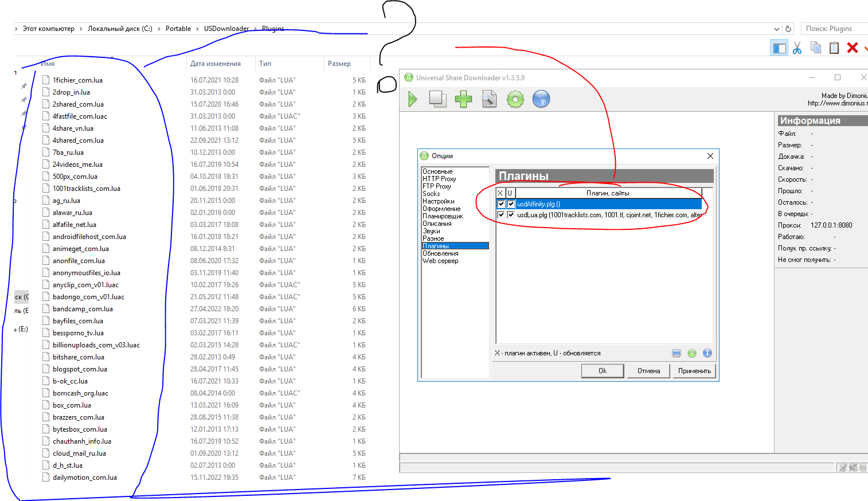Click Плагин, сайты column header
The width and height of the screenshot is (868, 501).
608,193
